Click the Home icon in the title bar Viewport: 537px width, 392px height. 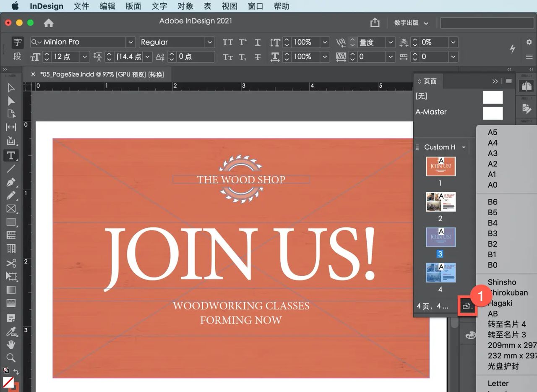click(49, 23)
